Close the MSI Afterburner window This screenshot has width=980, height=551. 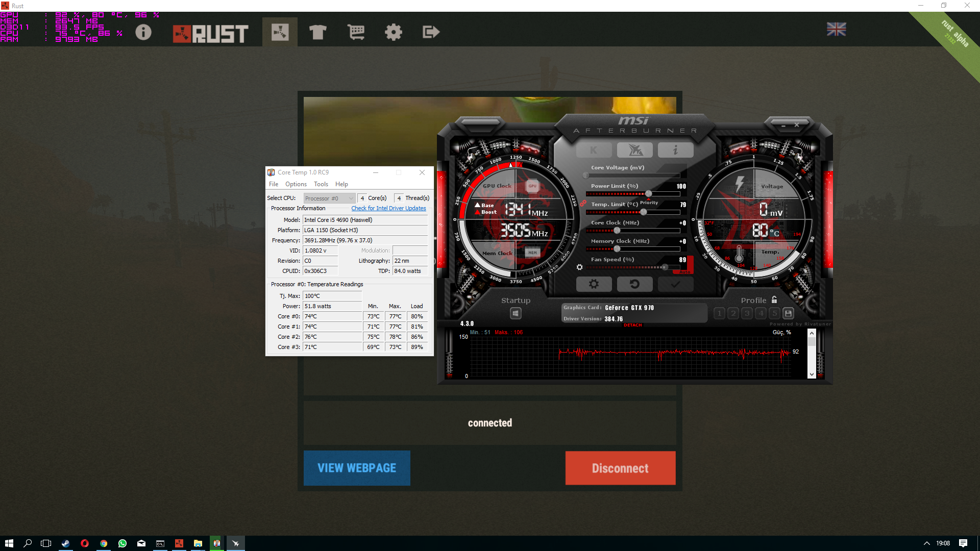point(797,125)
